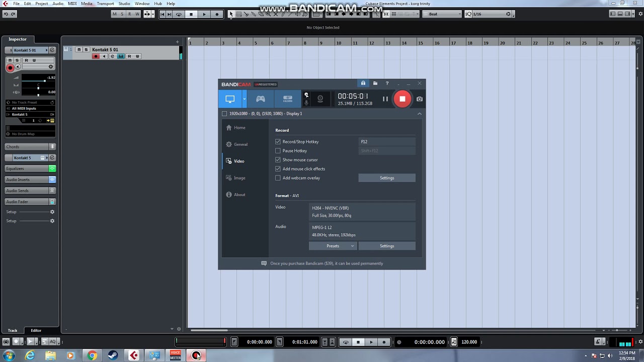The height and width of the screenshot is (362, 644).
Task: Click the Bandicam lock icon
Action: [363, 83]
